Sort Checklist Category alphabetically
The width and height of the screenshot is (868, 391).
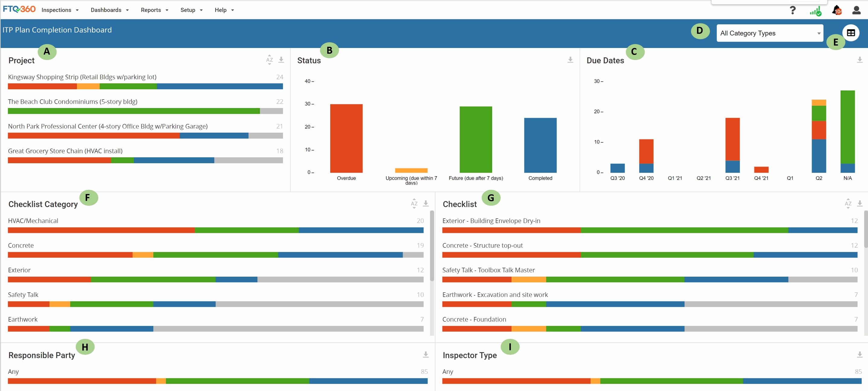414,203
